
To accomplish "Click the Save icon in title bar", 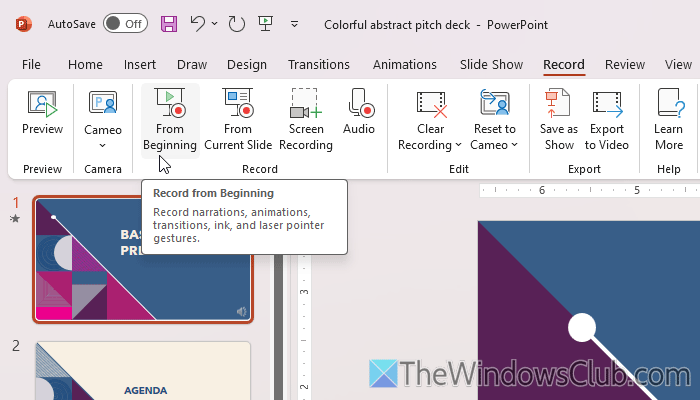I will tap(169, 23).
